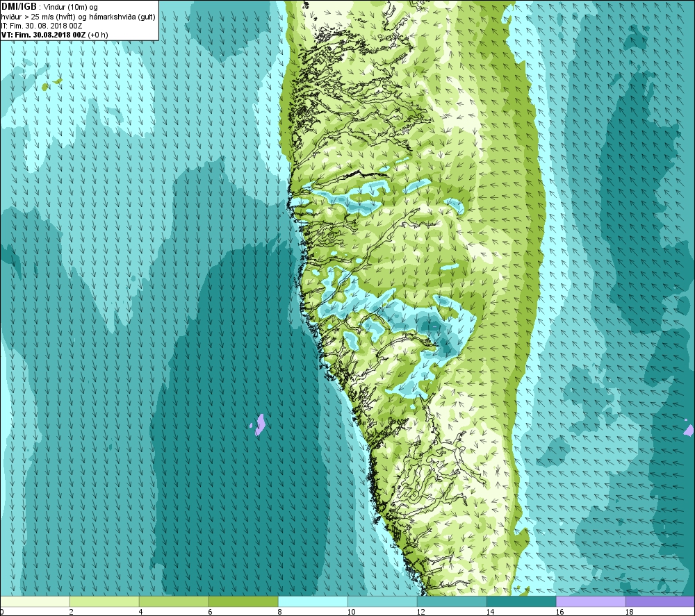This screenshot has width=695, height=616.
Task: Click the violet above-18 m/s legend swatch
Action: click(660, 601)
